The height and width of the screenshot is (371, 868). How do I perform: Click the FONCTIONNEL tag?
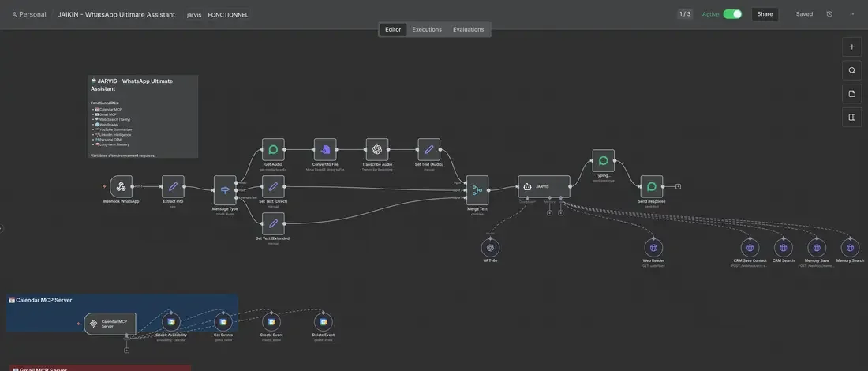pos(228,15)
